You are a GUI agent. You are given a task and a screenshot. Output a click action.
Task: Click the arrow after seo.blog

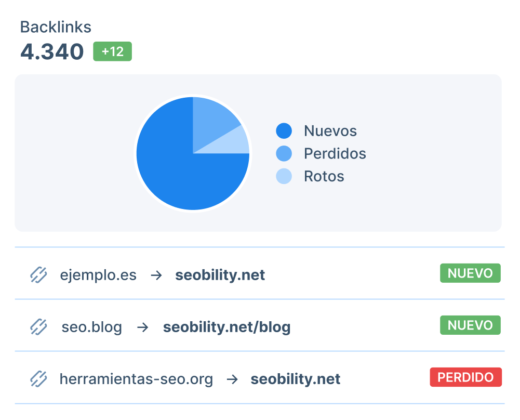142,327
